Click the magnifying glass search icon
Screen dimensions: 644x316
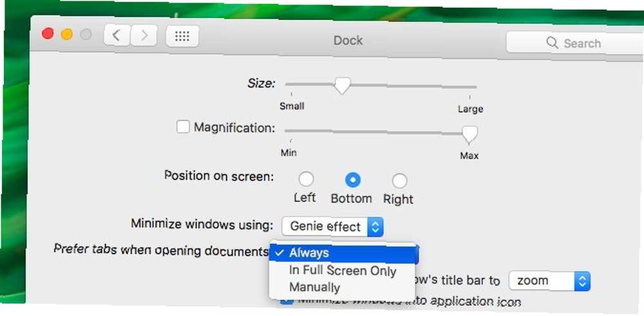click(x=552, y=42)
